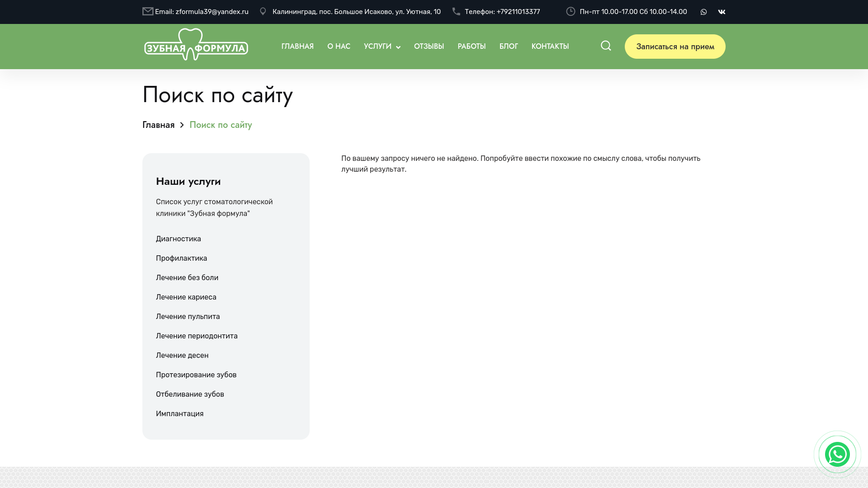Viewport: 868px width, 488px height.
Task: Click the small WhatsApp icon in top bar
Action: (703, 12)
